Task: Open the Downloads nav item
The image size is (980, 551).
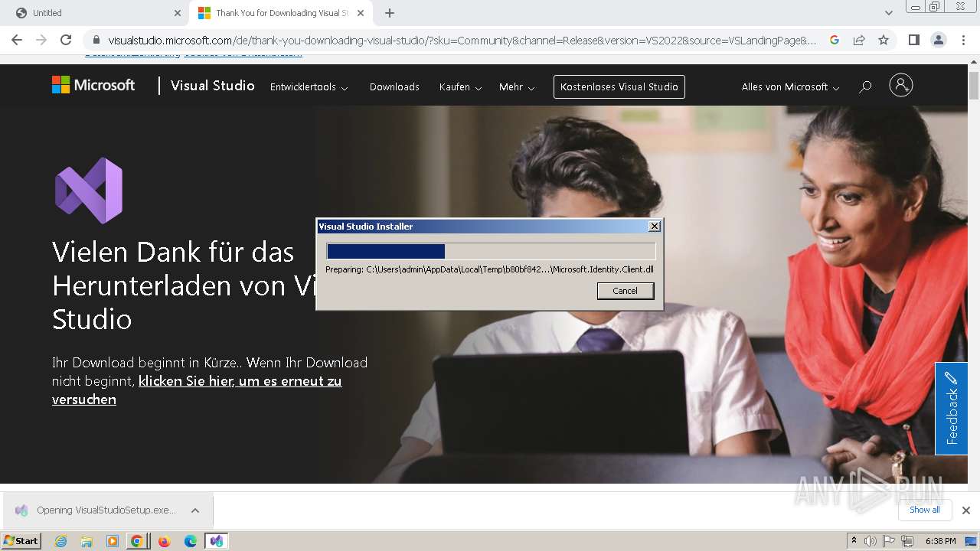Action: click(394, 87)
